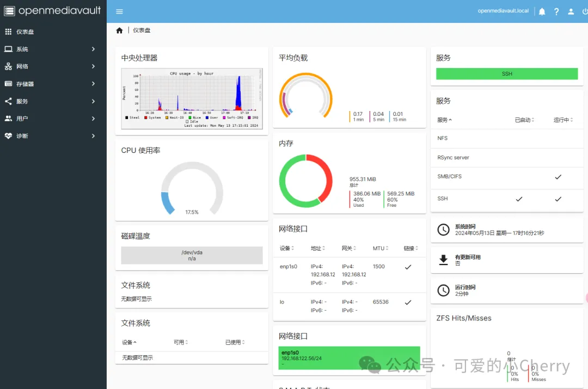
Task: Click the SSH running checkmark
Action: [558, 199]
